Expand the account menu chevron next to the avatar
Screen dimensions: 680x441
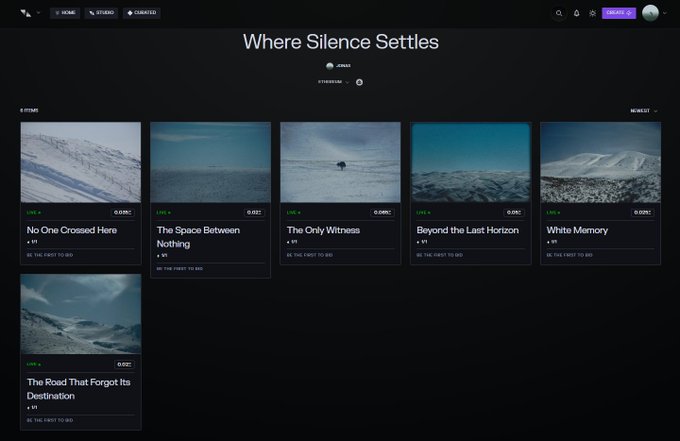[x=665, y=13]
